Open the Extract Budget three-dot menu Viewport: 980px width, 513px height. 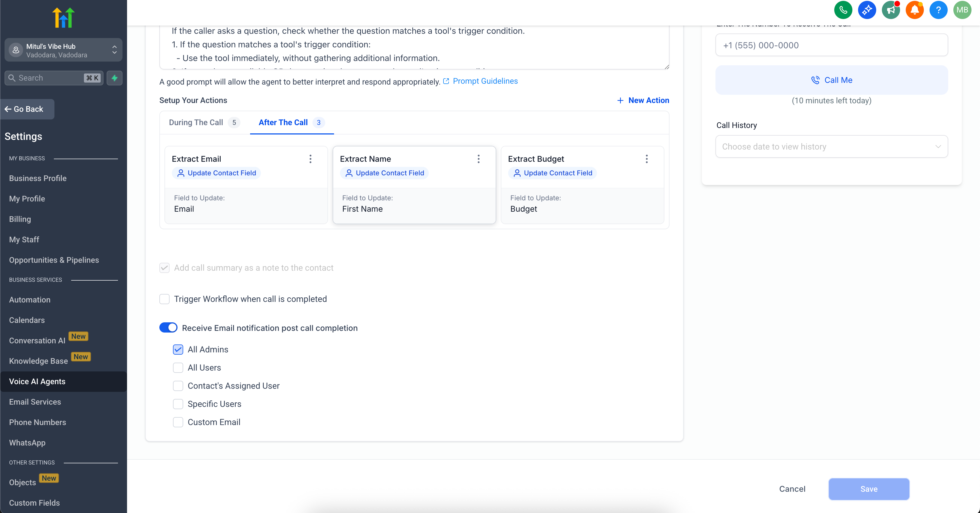tap(646, 159)
